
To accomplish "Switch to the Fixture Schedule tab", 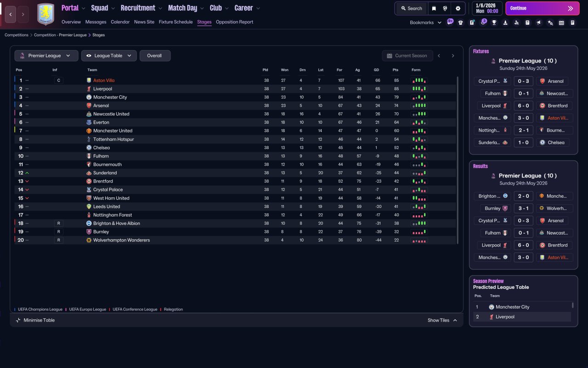I will coord(176,22).
